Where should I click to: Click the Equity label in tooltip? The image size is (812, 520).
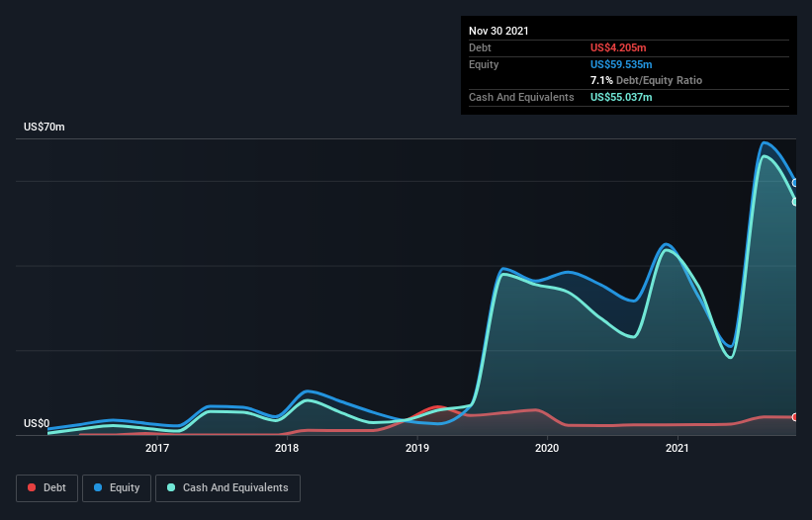pos(484,64)
